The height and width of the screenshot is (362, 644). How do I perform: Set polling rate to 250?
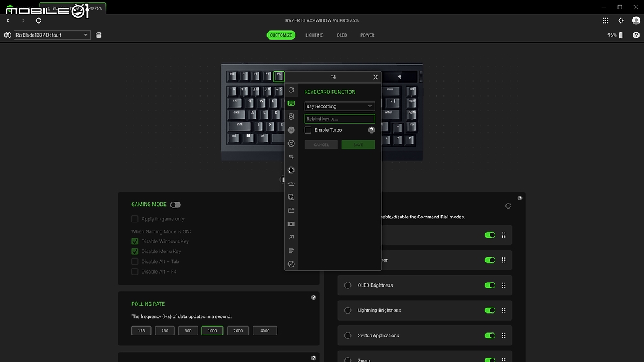coord(165,331)
